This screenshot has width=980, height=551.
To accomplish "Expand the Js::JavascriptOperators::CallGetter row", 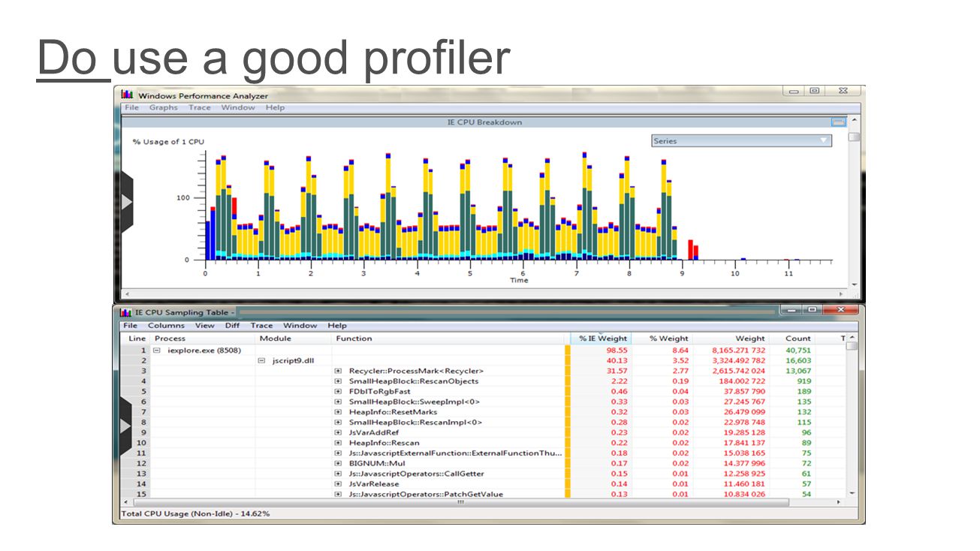I will point(339,474).
